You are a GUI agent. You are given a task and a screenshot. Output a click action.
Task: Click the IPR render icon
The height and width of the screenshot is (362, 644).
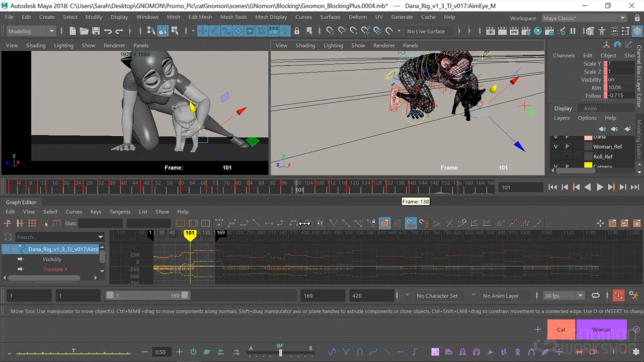tap(514, 31)
